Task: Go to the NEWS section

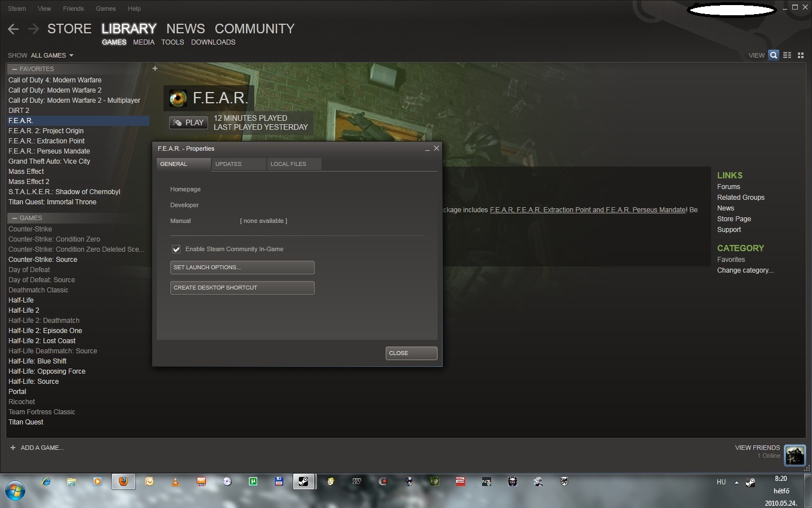Action: (x=186, y=29)
